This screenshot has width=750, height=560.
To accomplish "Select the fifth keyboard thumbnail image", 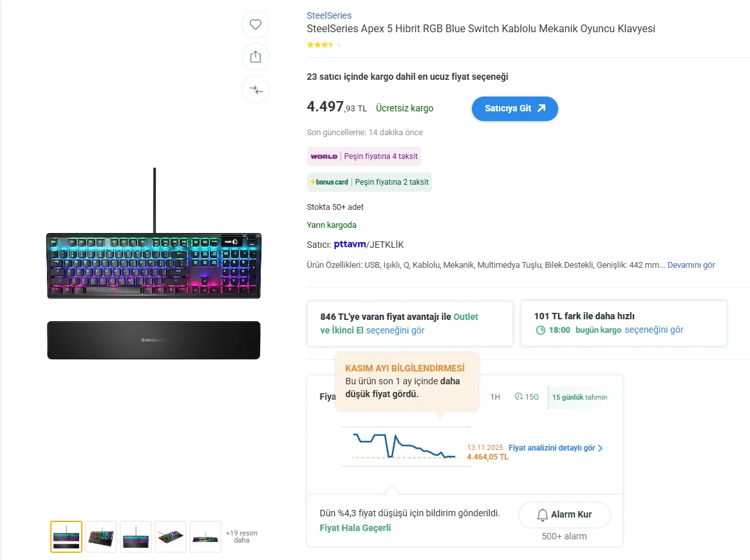I will (x=205, y=537).
